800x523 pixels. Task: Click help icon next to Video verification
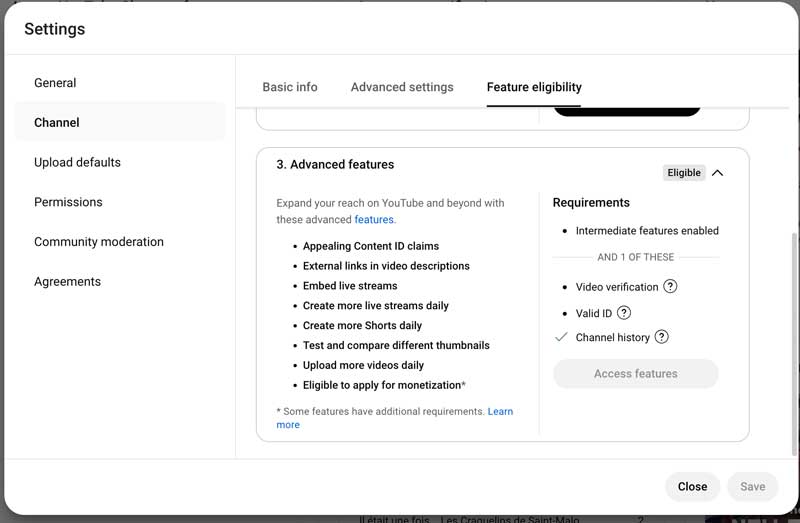(670, 287)
